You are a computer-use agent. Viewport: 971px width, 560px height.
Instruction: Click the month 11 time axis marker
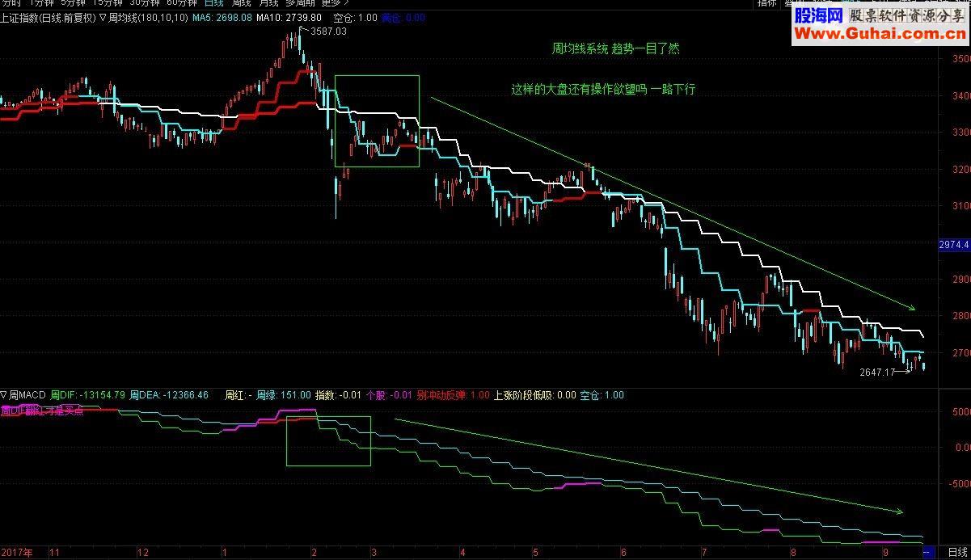point(54,553)
